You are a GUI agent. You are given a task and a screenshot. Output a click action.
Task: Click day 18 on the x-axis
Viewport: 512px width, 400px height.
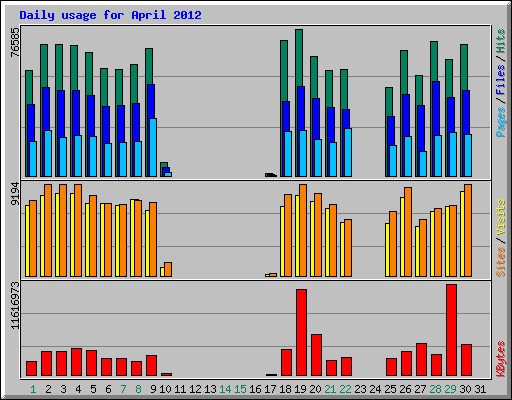[285, 389]
